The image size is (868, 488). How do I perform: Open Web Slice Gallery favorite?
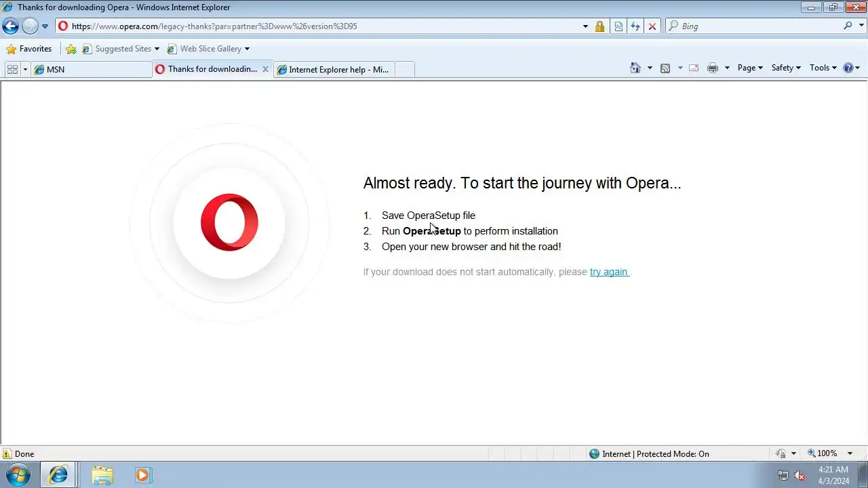[204, 49]
